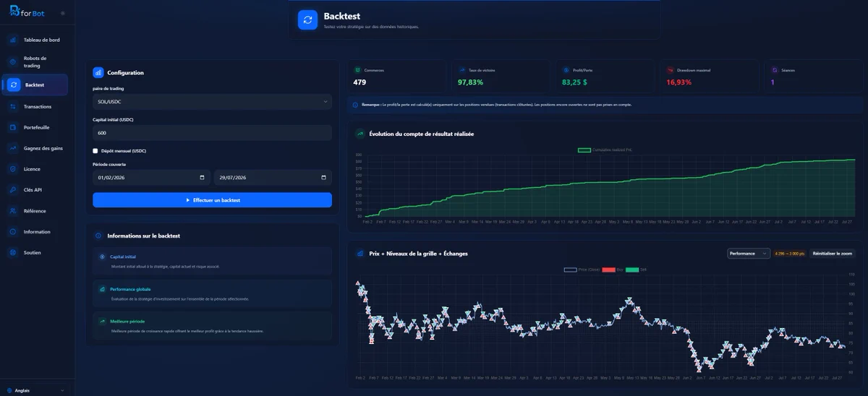Click the Commerces stat card icon
The width and height of the screenshot is (868, 396).
(357, 70)
